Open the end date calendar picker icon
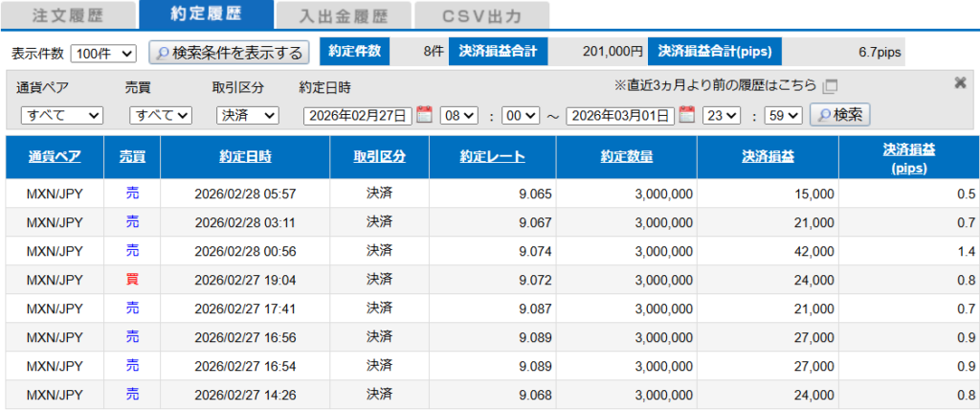The width and height of the screenshot is (980, 411). click(686, 115)
